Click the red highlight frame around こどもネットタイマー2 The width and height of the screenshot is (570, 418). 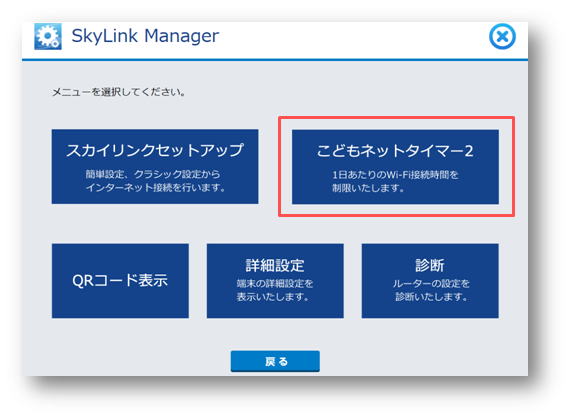(x=396, y=118)
